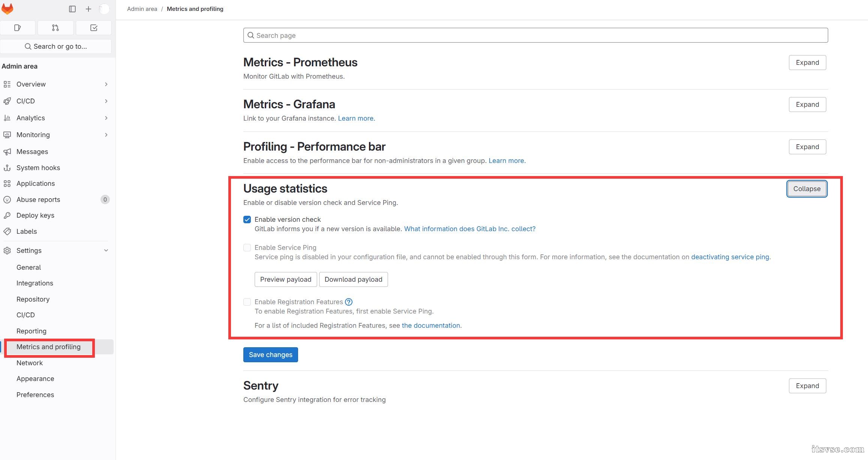Click Enable Registration Features checkbox

pos(247,302)
